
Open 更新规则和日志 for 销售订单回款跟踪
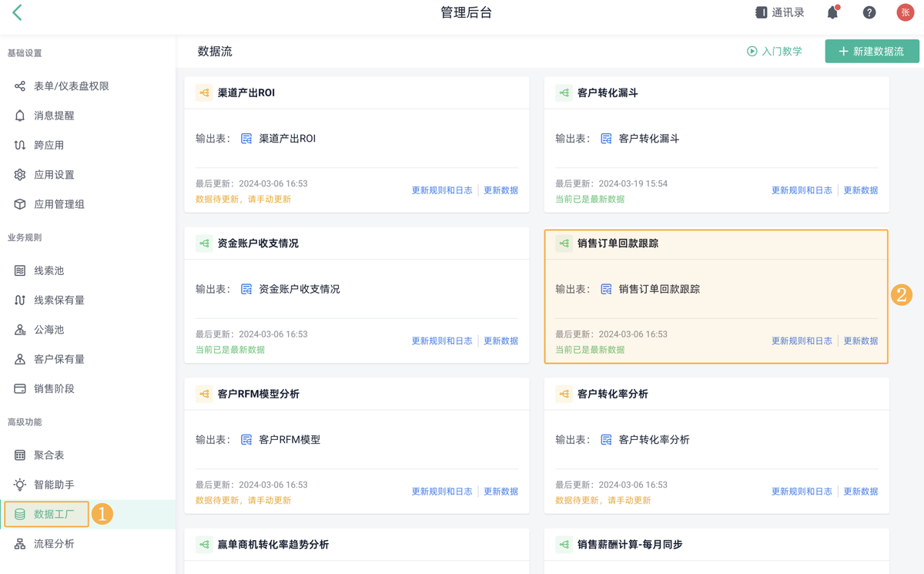(x=802, y=341)
